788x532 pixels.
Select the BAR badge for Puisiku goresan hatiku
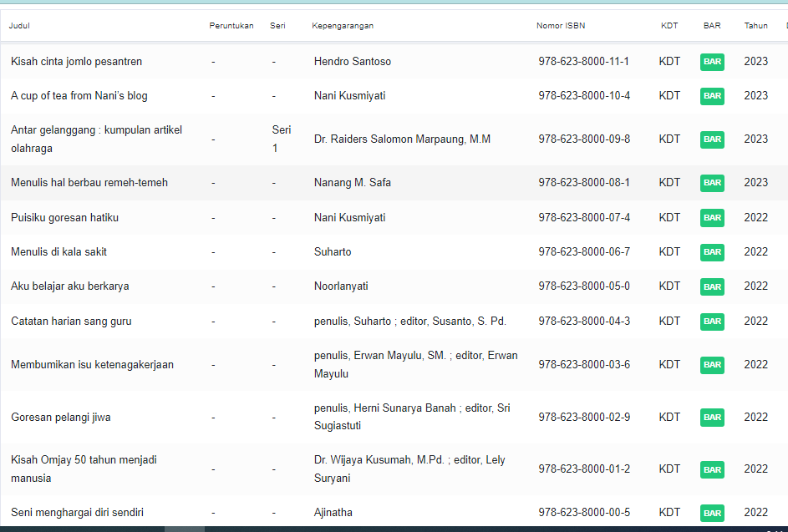point(712,218)
